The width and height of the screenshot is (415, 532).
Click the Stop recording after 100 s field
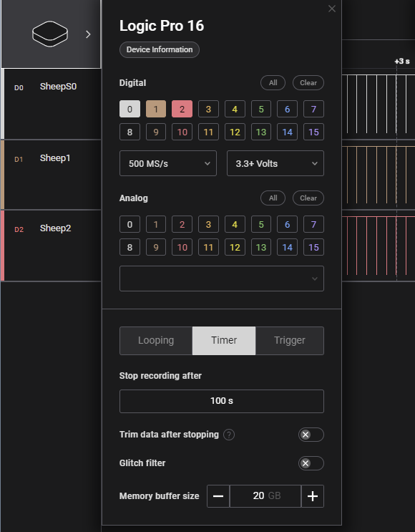pyautogui.click(x=222, y=401)
